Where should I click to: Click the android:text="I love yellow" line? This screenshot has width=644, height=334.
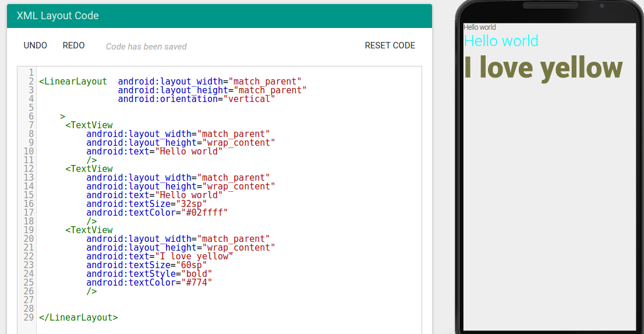pos(160,256)
